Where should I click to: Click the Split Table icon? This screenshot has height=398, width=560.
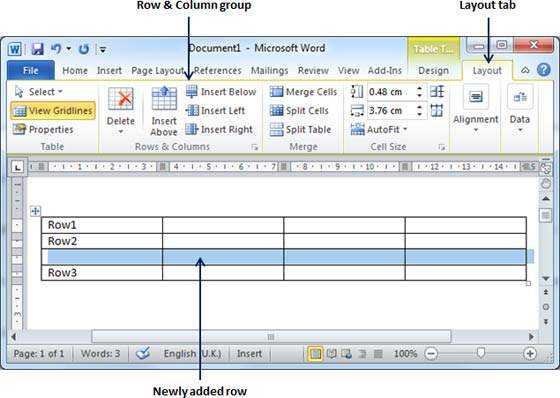(276, 129)
